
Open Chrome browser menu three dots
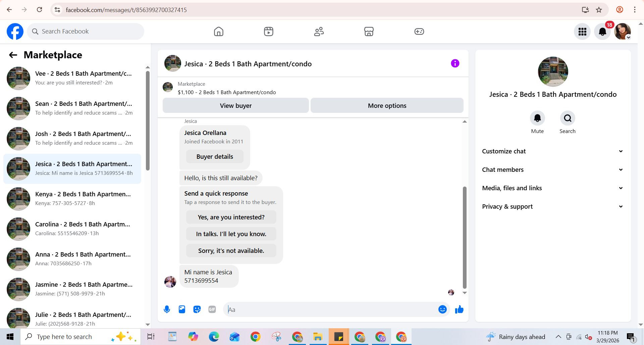635,10
